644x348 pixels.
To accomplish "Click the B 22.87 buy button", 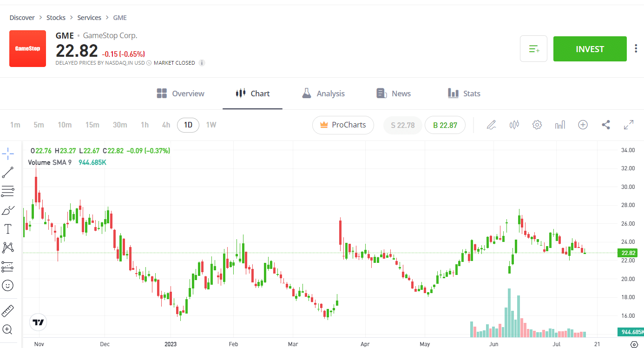I will click(445, 125).
